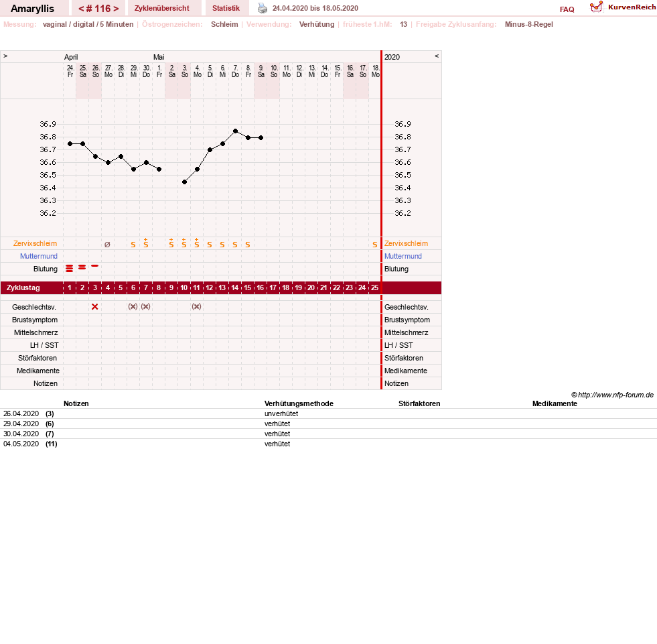Image resolution: width=657 pixels, height=644 pixels.
Task: Click the S+ mucus symbol on 3. So
Action: pos(184,243)
